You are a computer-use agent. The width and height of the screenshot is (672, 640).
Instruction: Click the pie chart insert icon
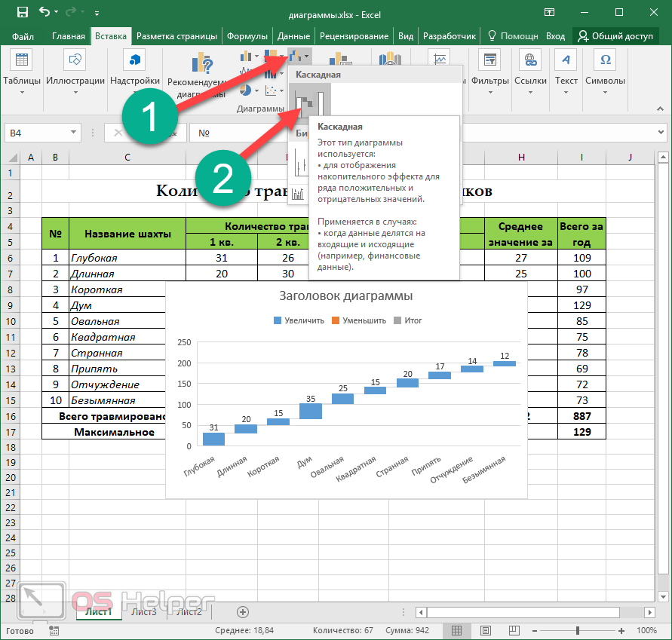[x=247, y=90]
